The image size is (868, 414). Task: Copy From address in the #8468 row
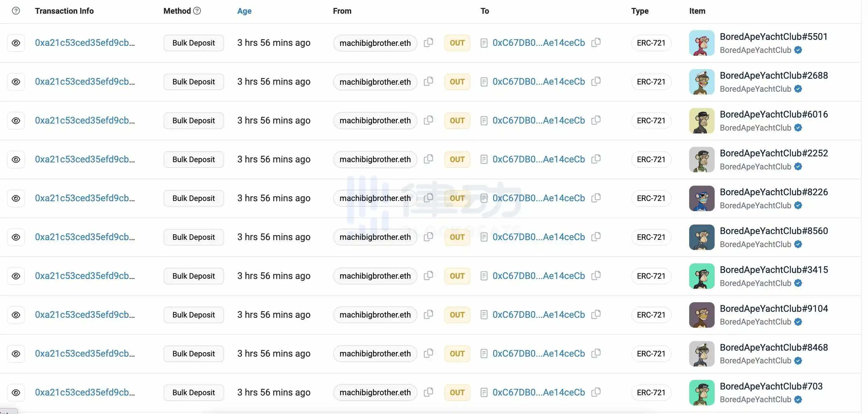click(428, 353)
